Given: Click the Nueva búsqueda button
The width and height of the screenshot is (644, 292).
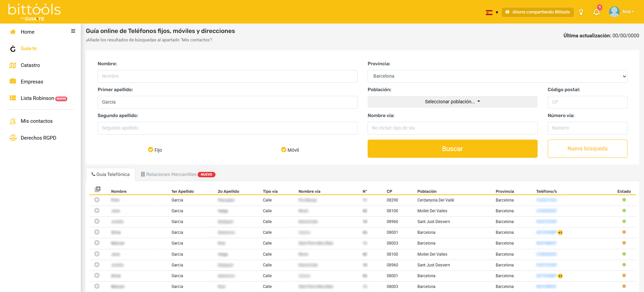Looking at the screenshot, I should [x=587, y=149].
